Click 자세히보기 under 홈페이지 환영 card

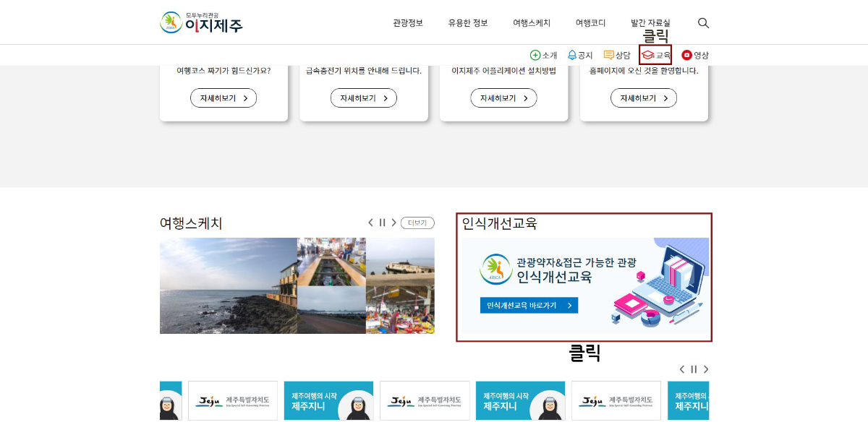point(644,98)
